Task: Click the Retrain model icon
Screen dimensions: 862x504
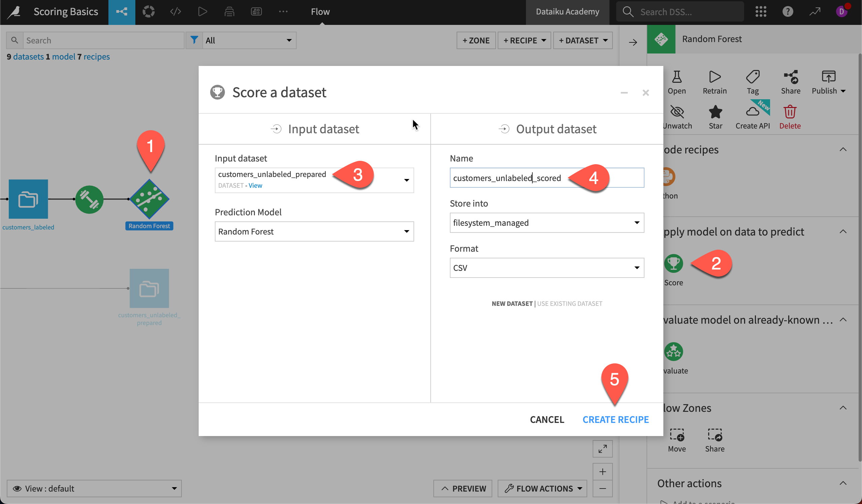Action: [x=715, y=77]
